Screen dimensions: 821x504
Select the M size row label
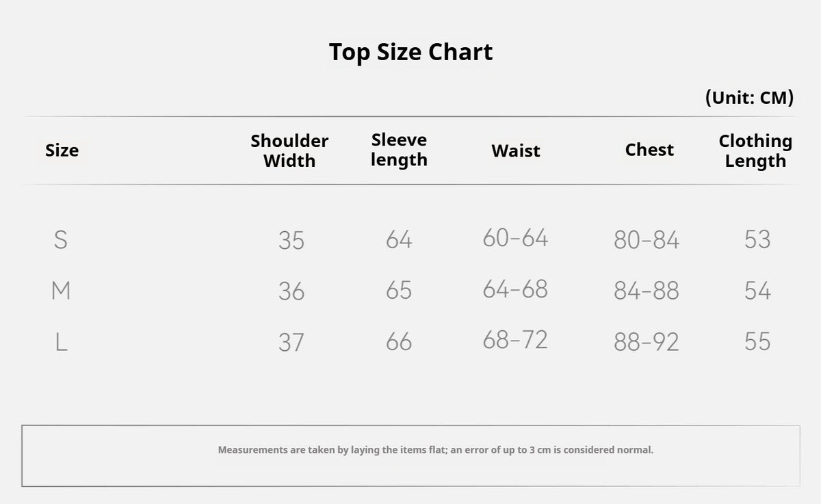(61, 291)
